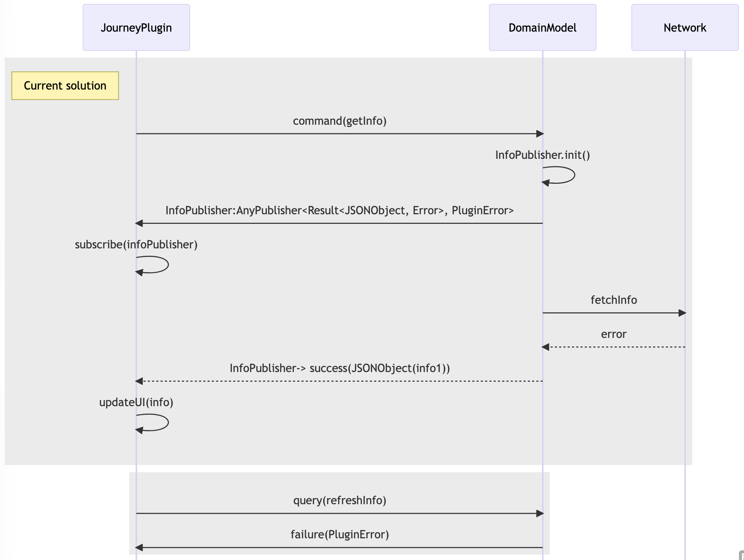Screen dimensions: 744x560
Task: Select the failure(PluginError) message label
Action: [x=339, y=534]
